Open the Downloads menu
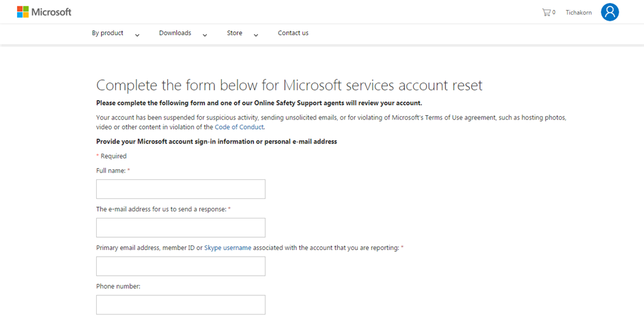This screenshot has width=644, height=316. pyautogui.click(x=175, y=33)
